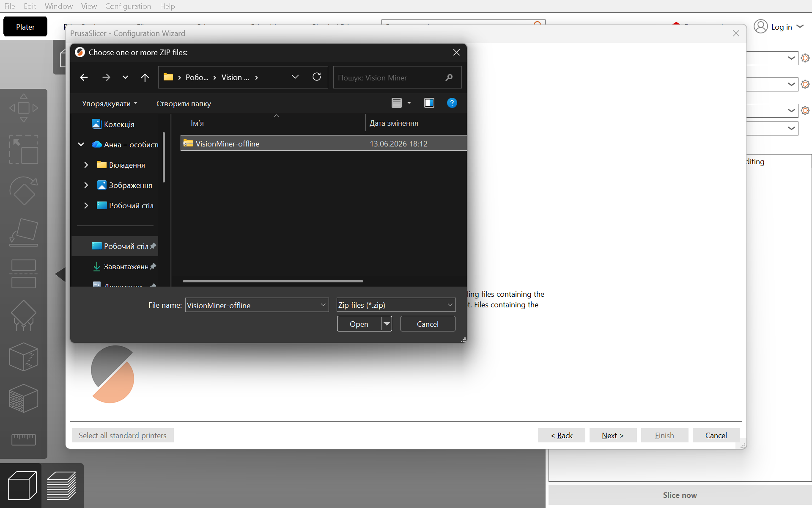Screen dimensions: 812x508
Task: Open second preset settings gear icon
Action: click(x=805, y=84)
